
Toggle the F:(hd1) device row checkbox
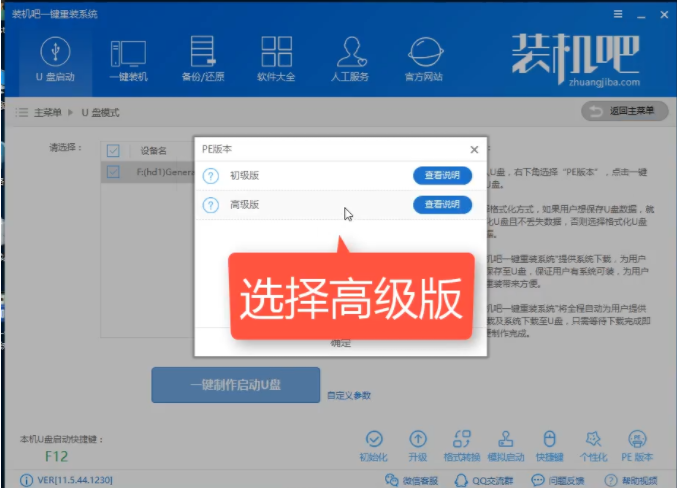(113, 172)
